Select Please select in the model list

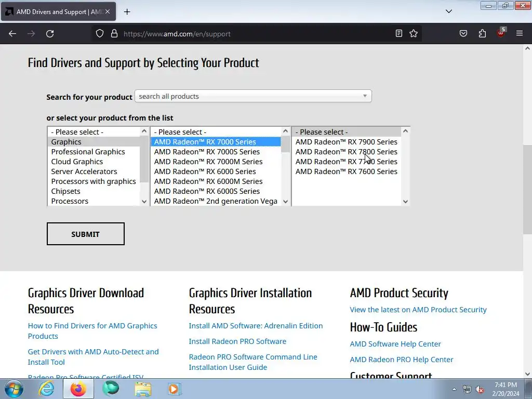(347, 132)
